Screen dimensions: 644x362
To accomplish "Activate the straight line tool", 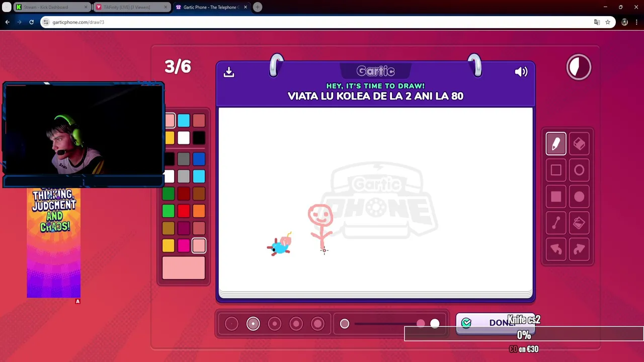I will click(556, 223).
